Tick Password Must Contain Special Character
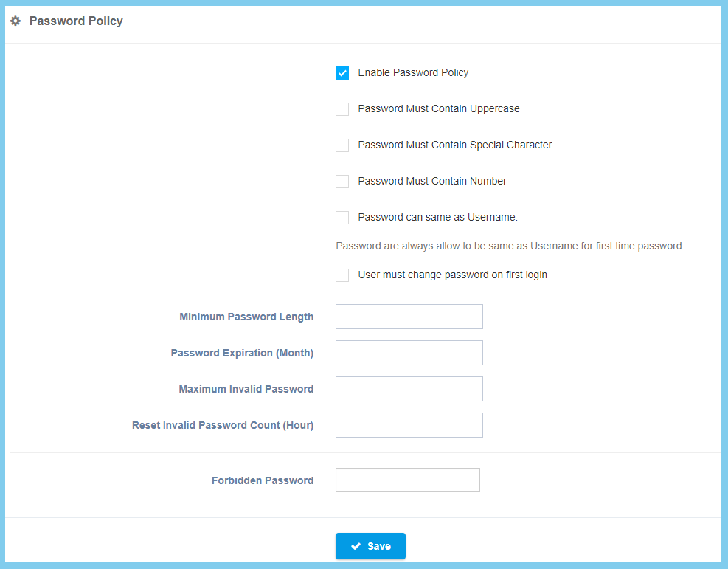 pos(342,145)
